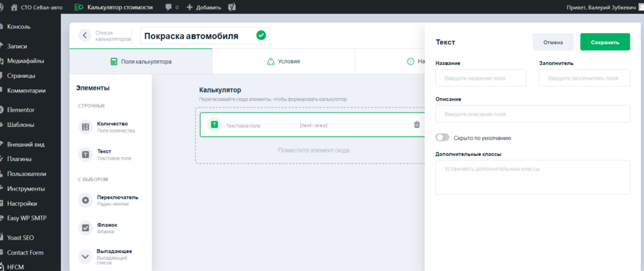Click the Переключатель element label
644x271 pixels.
118,197
